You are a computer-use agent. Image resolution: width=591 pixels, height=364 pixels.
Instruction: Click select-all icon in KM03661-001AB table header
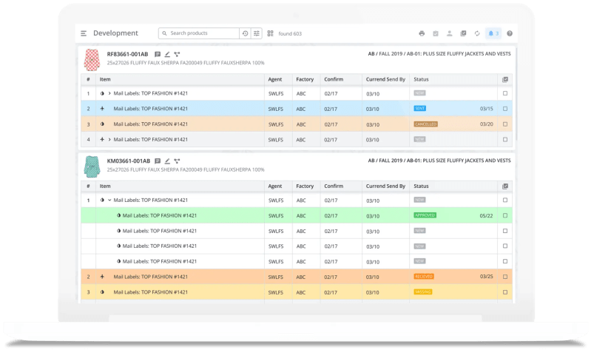pyautogui.click(x=505, y=186)
